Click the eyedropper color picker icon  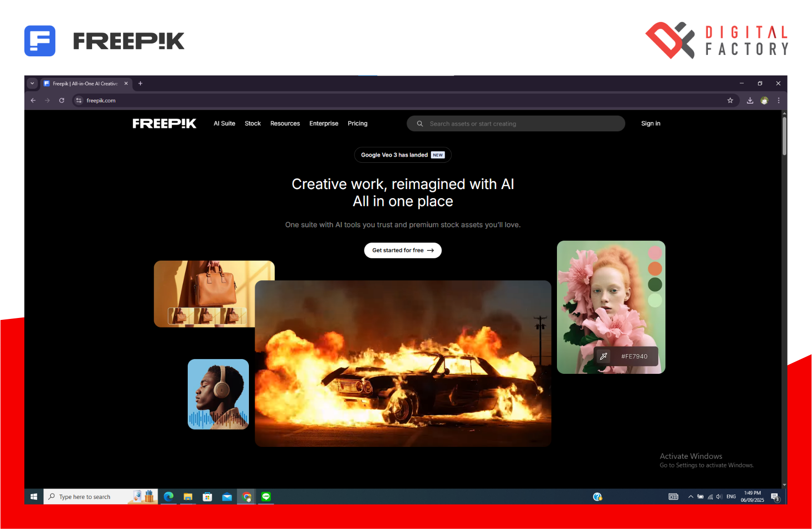pos(604,357)
